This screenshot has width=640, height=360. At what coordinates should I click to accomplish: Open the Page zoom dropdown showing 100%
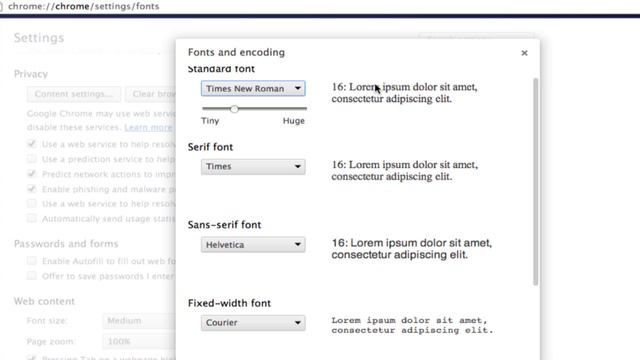(139, 341)
